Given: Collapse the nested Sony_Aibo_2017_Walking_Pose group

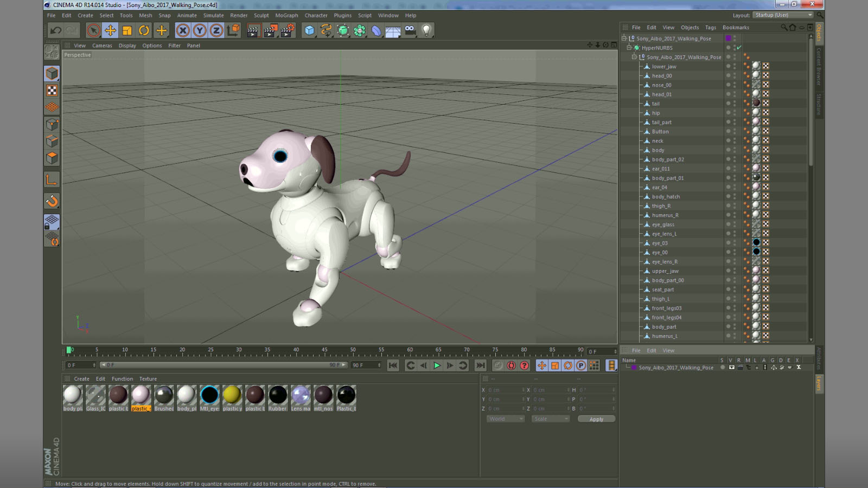Looking at the screenshot, I should click(x=634, y=57).
